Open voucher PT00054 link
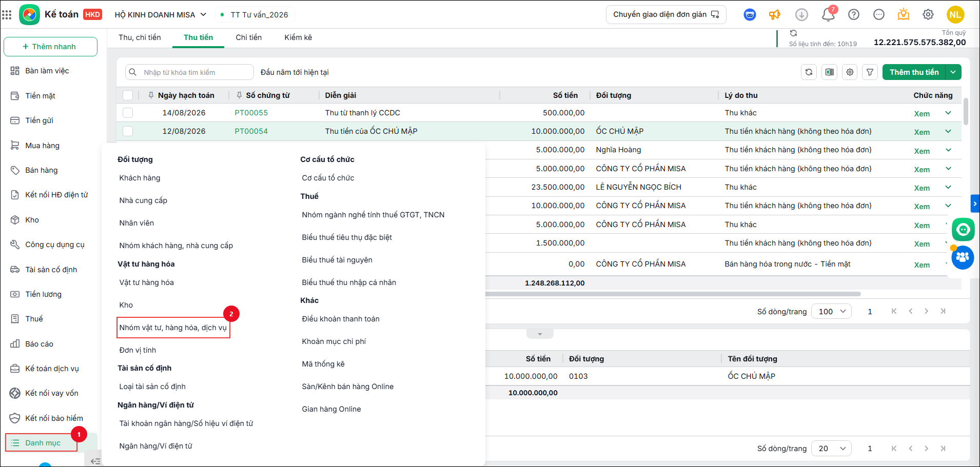This screenshot has height=467, width=980. click(x=251, y=131)
